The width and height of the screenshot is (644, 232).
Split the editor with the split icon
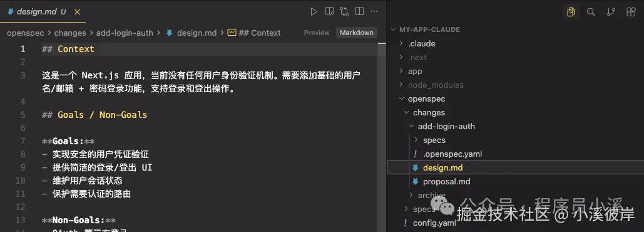(x=359, y=11)
